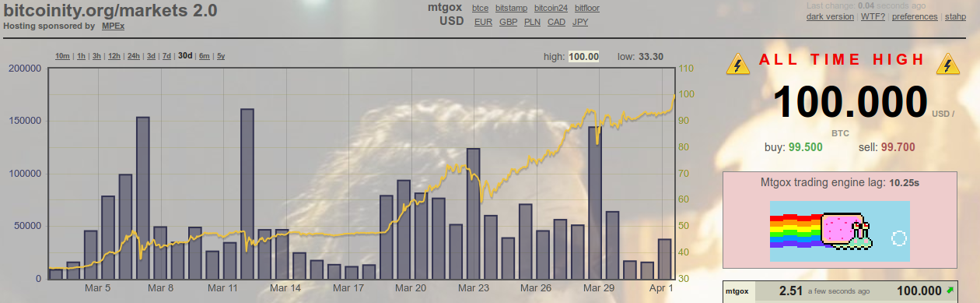Click the buy price 99.500
980x303 pixels.
coord(805,147)
